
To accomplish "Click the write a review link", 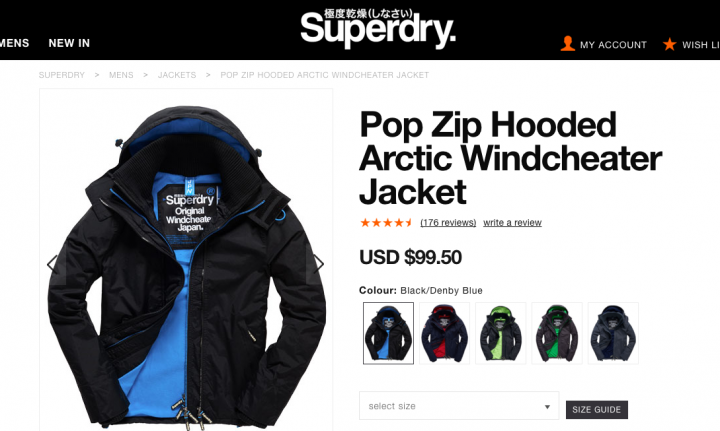I will click(x=512, y=223).
